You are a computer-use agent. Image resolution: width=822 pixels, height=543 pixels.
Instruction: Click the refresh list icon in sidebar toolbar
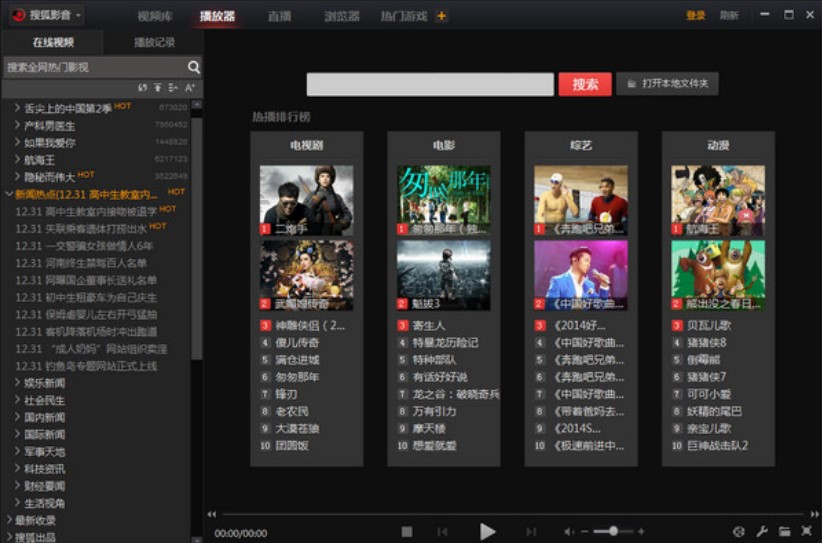coord(143,89)
